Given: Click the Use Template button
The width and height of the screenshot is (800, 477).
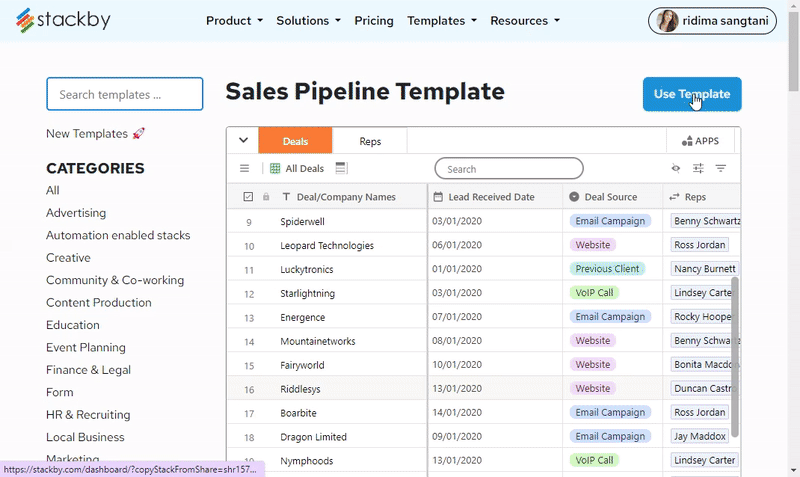Looking at the screenshot, I should pos(692,94).
